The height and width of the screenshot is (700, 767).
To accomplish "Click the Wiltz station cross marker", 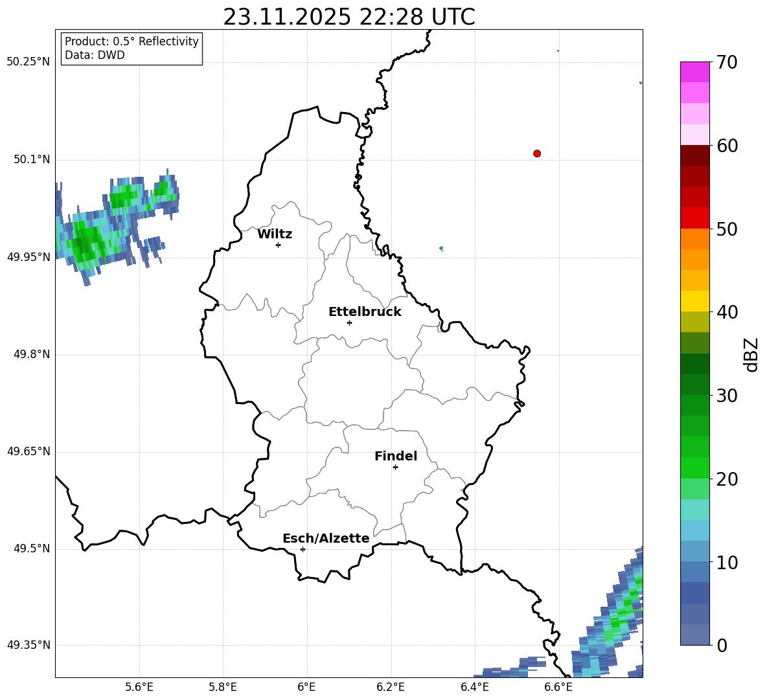I will pyautogui.click(x=279, y=245).
